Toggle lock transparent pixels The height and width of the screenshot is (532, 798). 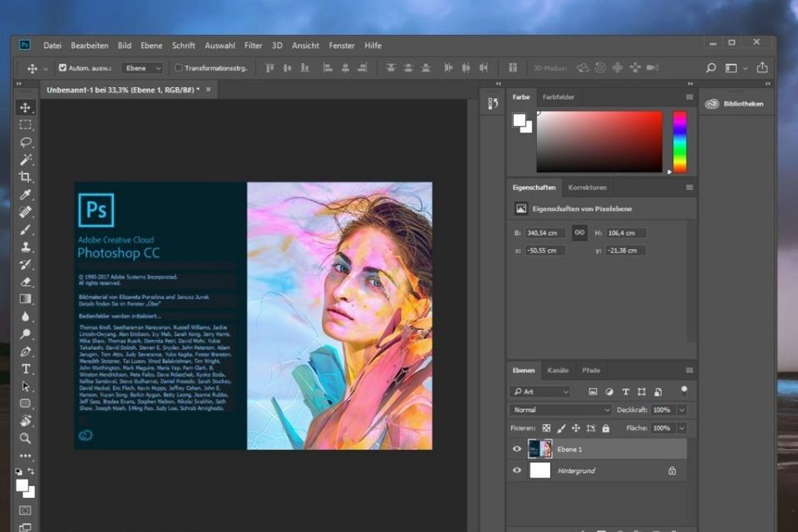pos(546,428)
